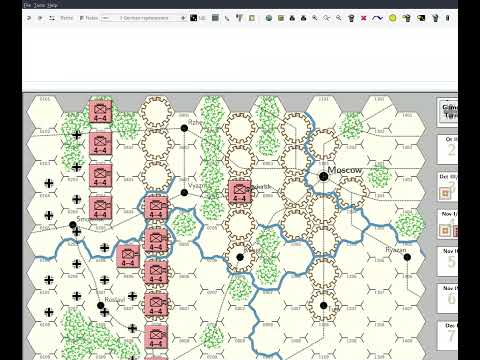Screen dimensions: 480x360
Task: Click turn track box number 5
Action: click(x=447, y=261)
